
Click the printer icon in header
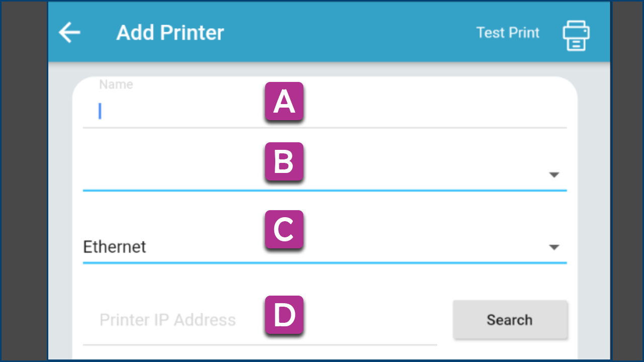[576, 35]
